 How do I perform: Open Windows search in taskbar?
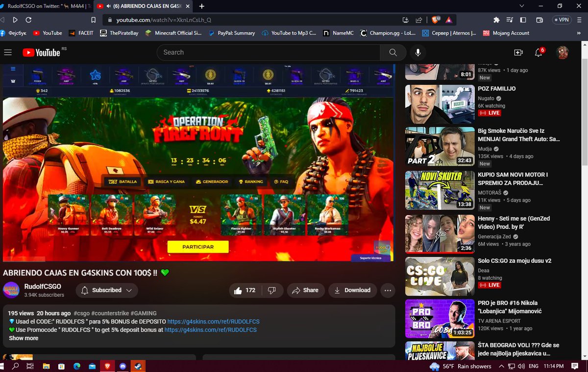tap(15, 366)
